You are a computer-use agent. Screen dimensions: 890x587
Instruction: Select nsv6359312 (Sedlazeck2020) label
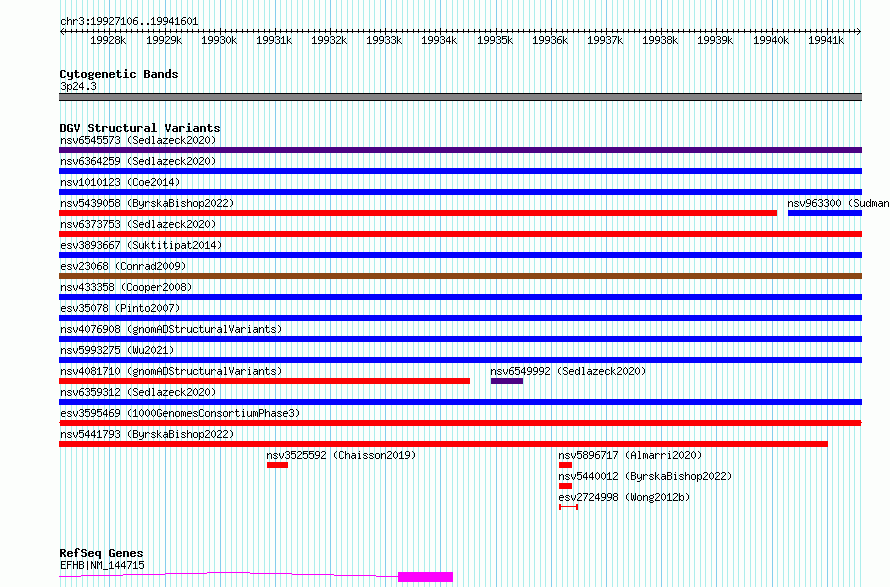[x=138, y=392]
